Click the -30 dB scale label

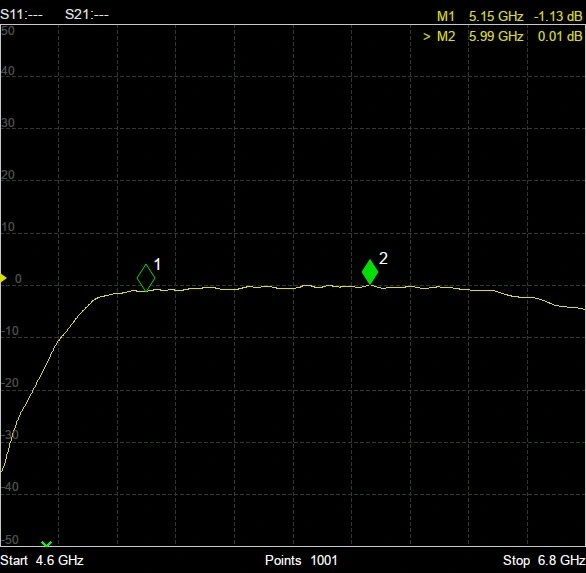(10, 435)
